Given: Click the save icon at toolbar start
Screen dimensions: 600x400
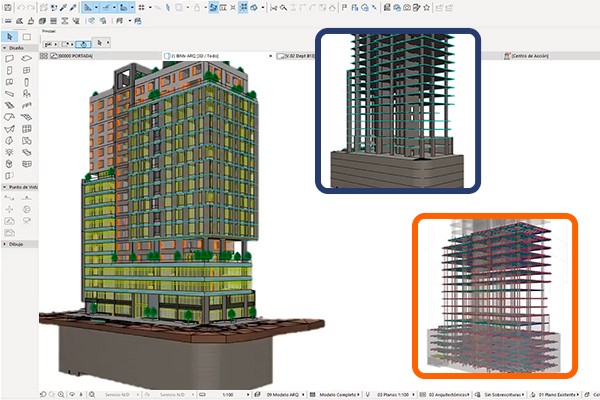Looking at the screenshot, I should pos(7,7).
